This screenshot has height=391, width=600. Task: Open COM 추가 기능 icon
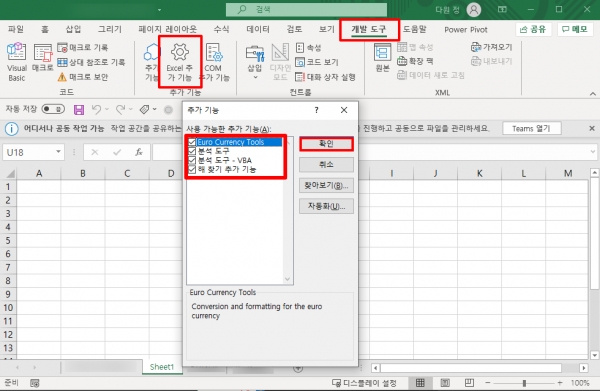tap(214, 52)
